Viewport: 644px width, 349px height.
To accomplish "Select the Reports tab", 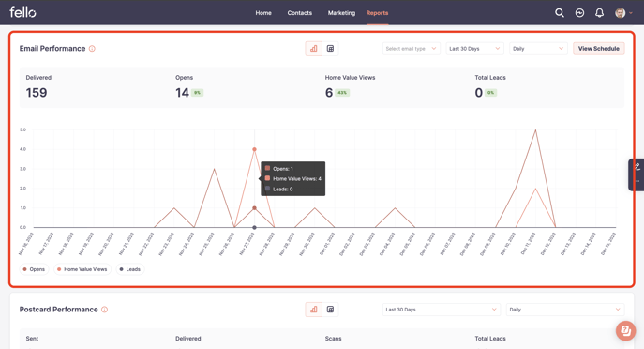I will click(x=377, y=13).
